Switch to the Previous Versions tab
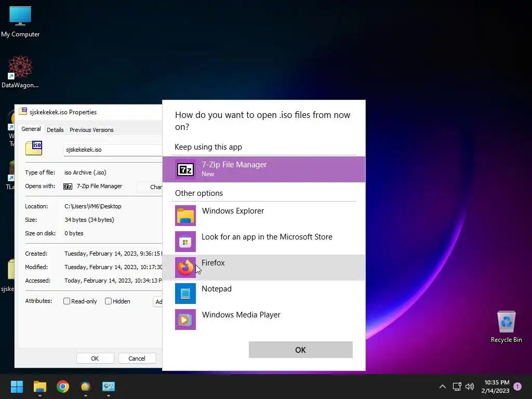The width and height of the screenshot is (532, 399). tap(91, 129)
